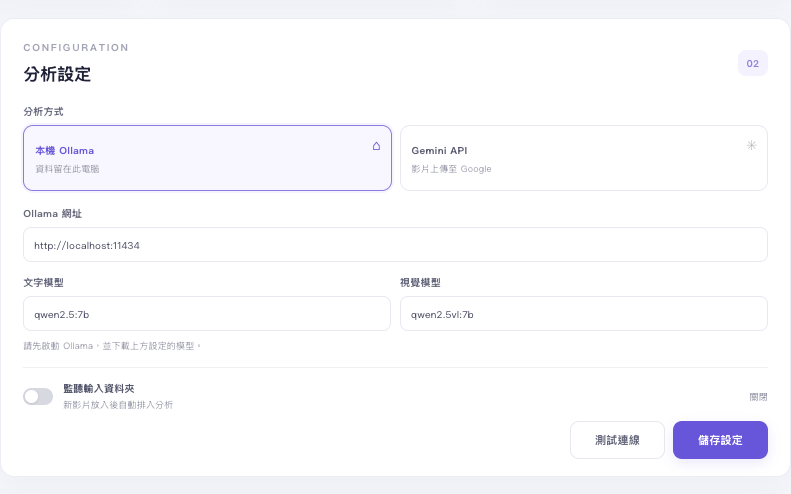
Task: Click the asterisk icon on Gemini card
Action: [752, 145]
